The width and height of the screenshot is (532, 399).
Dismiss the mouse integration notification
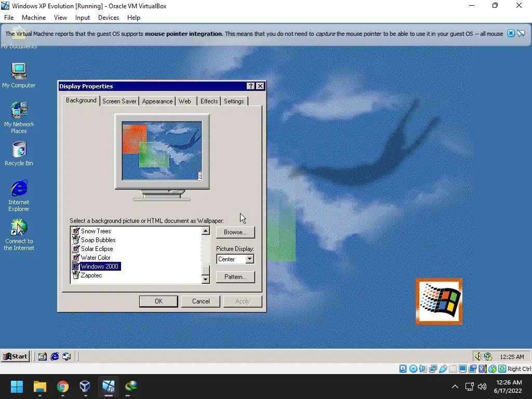click(511, 33)
